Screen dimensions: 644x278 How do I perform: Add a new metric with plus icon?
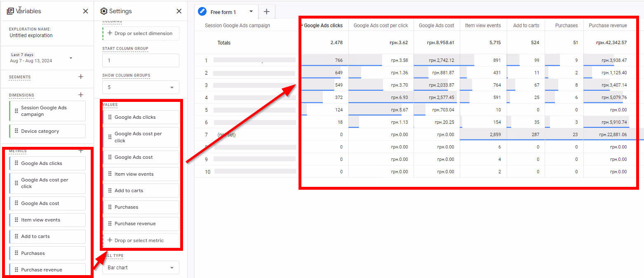pos(81,151)
